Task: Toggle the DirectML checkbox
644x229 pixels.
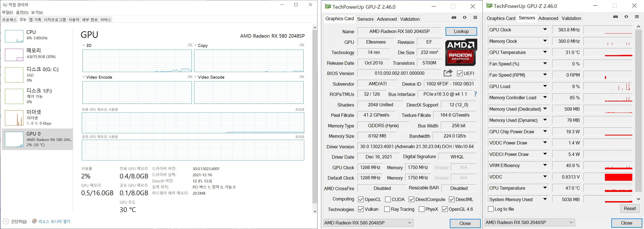Action: [452, 199]
